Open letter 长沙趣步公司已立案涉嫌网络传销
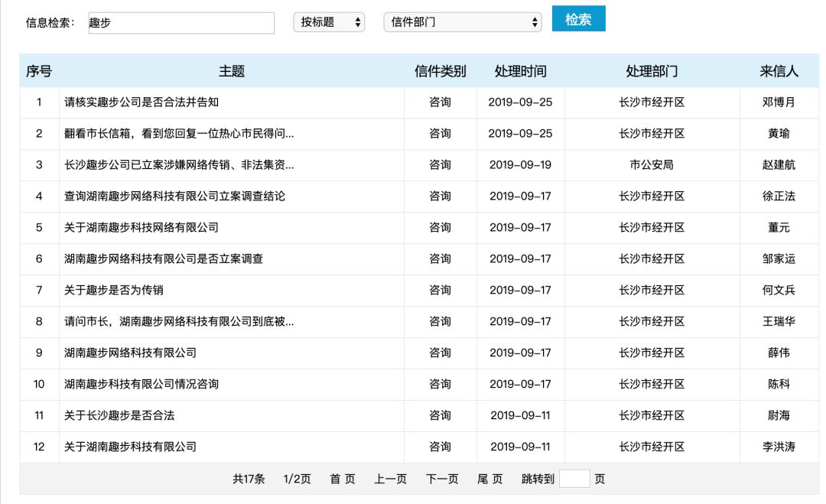 pos(179,165)
